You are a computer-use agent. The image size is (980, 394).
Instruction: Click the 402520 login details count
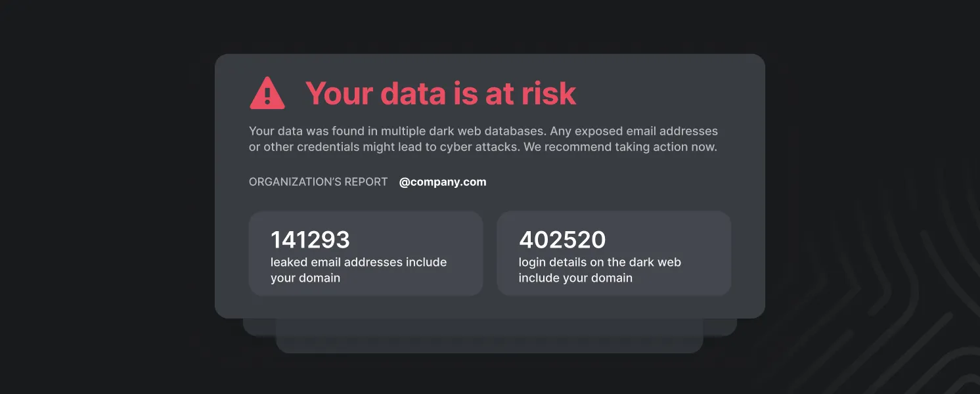click(x=562, y=240)
